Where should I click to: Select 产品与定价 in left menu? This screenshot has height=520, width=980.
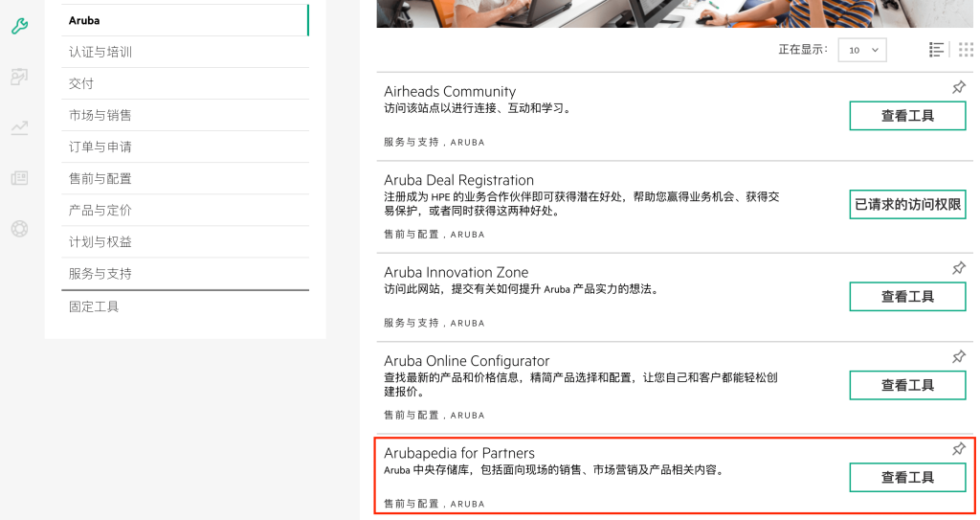(185, 211)
